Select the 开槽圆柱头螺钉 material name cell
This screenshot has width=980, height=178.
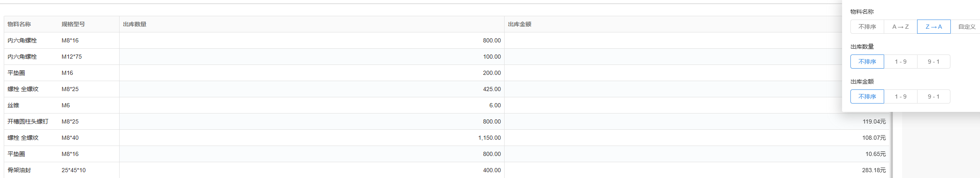coord(28,121)
